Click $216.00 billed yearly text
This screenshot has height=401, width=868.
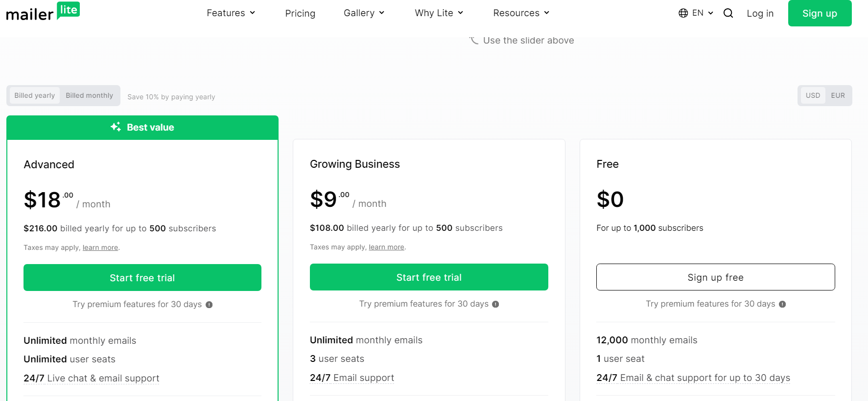(120, 228)
